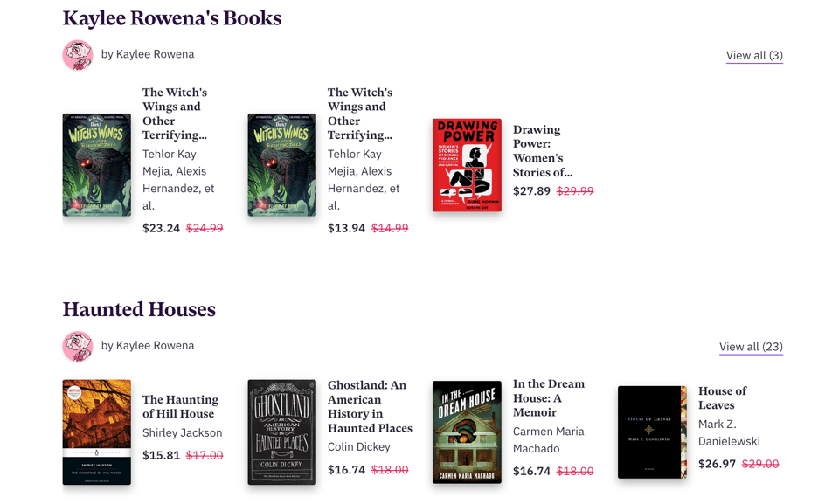Open Kaylee Rowena's avatar in Books section
839x504 pixels.
coord(78,55)
